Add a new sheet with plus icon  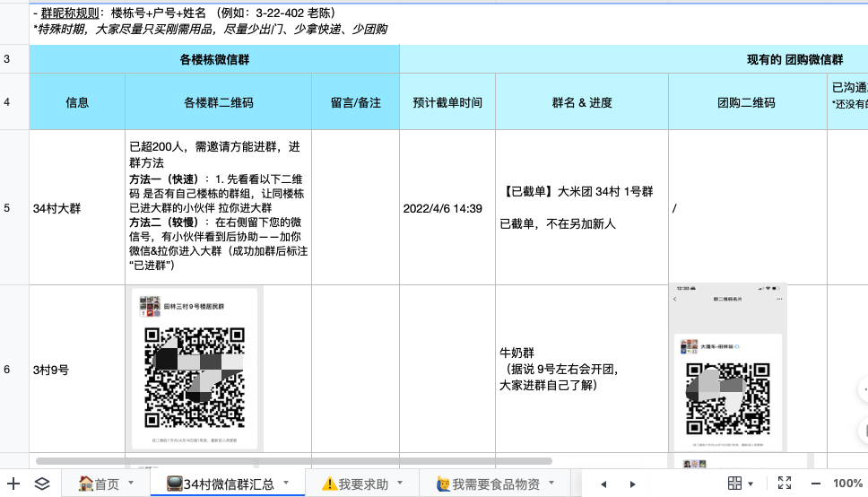tap(13, 484)
